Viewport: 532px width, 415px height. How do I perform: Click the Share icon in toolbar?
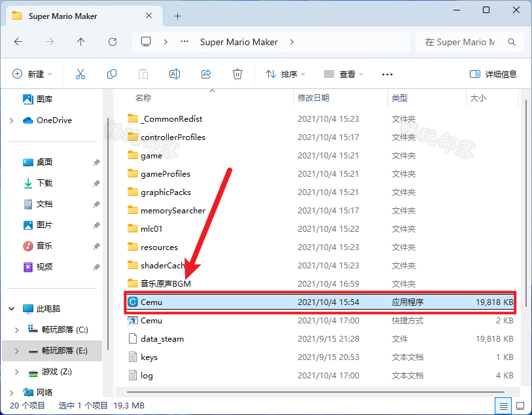(206, 74)
